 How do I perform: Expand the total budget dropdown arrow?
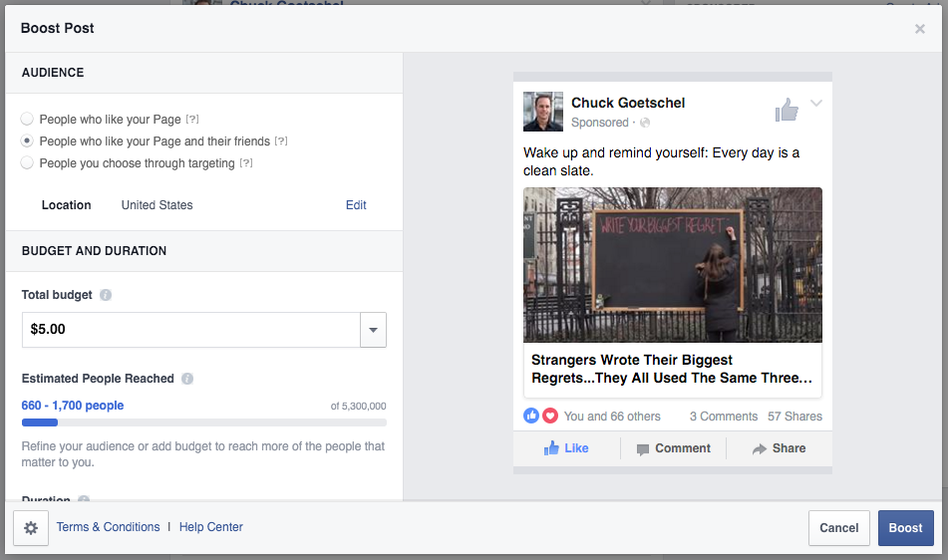(373, 329)
